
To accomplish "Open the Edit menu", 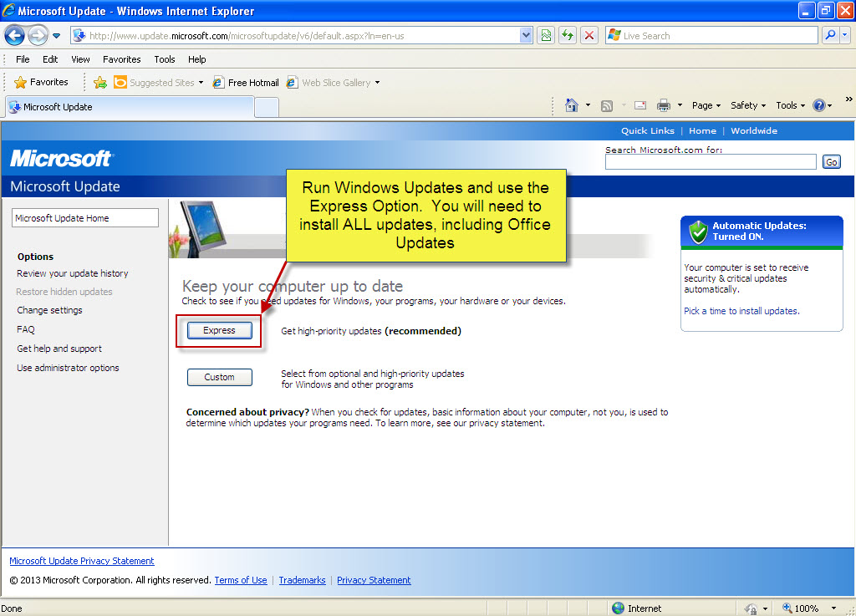I will (50, 59).
